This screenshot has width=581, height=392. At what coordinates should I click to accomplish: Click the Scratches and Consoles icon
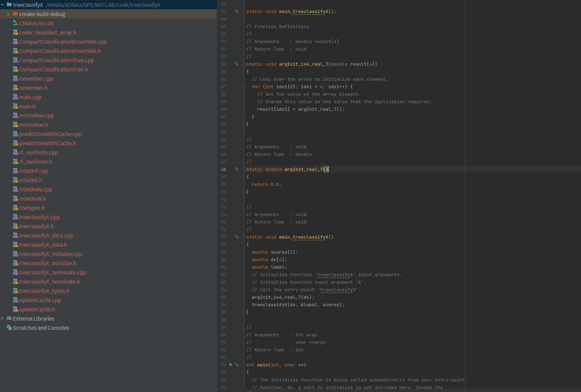[9, 328]
